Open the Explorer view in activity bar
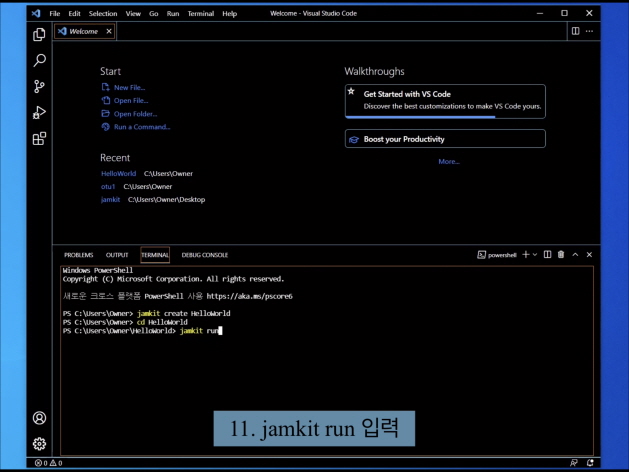The image size is (629, 472). [39, 34]
